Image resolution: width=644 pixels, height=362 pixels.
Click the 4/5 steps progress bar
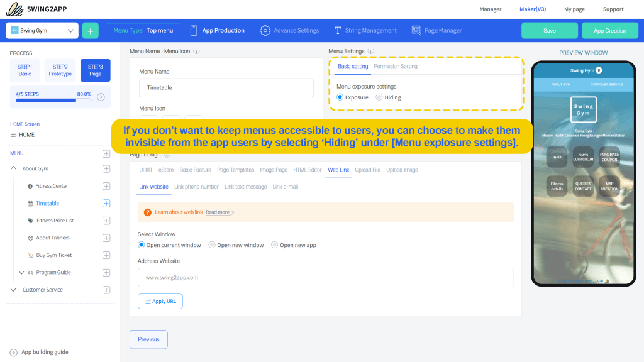(53, 101)
